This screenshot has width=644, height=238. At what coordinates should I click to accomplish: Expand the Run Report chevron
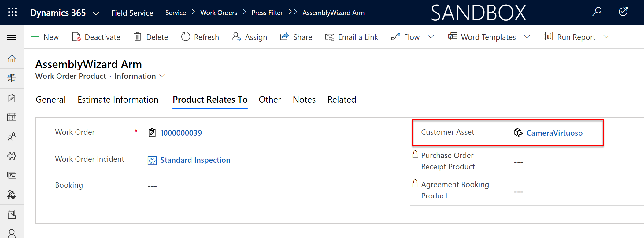point(606,37)
